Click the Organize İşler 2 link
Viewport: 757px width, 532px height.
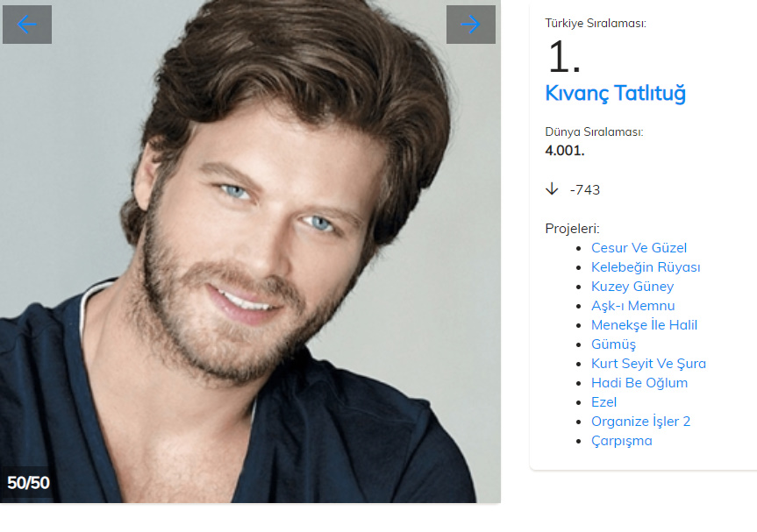click(640, 422)
